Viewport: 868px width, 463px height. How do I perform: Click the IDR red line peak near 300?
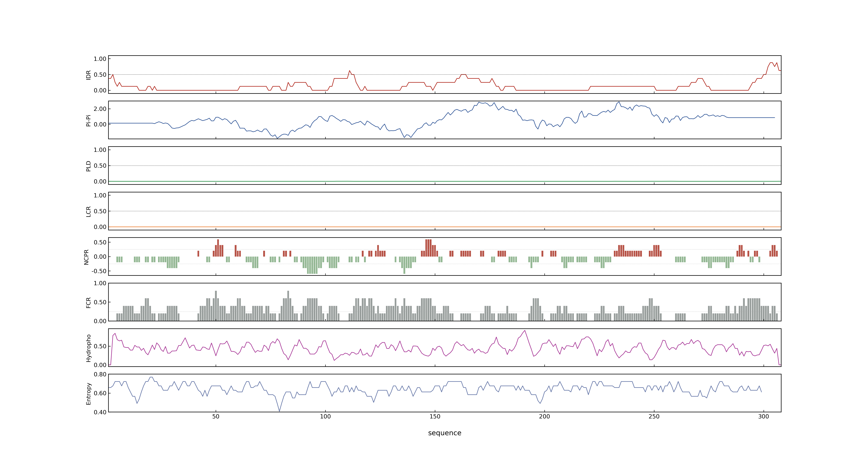771,63
